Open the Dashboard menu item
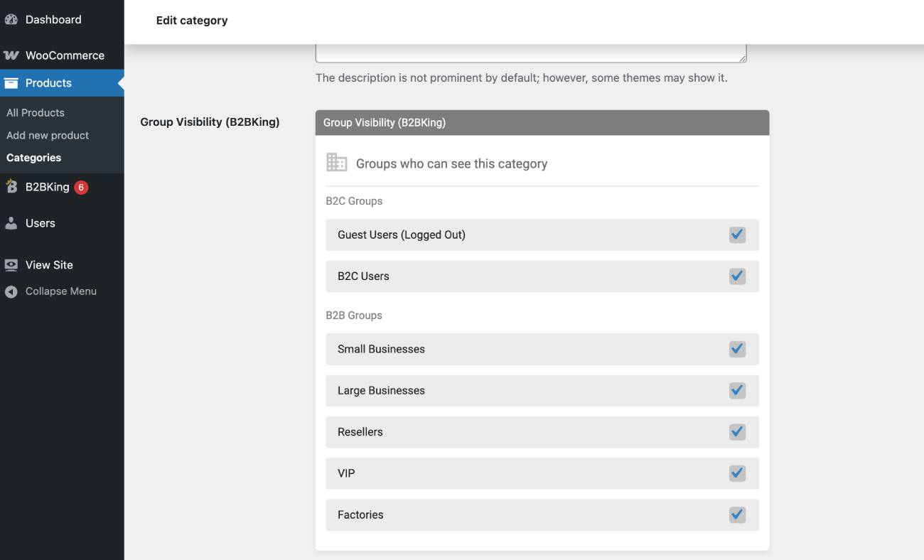Image resolution: width=924 pixels, height=560 pixels. point(62,20)
